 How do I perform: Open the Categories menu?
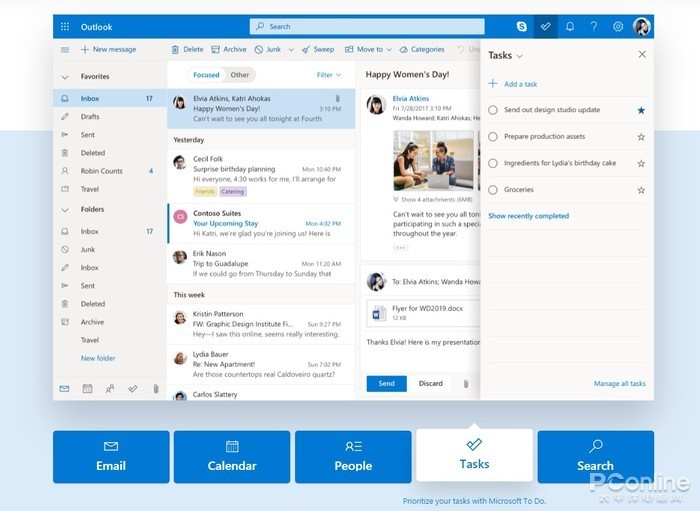tap(422, 50)
